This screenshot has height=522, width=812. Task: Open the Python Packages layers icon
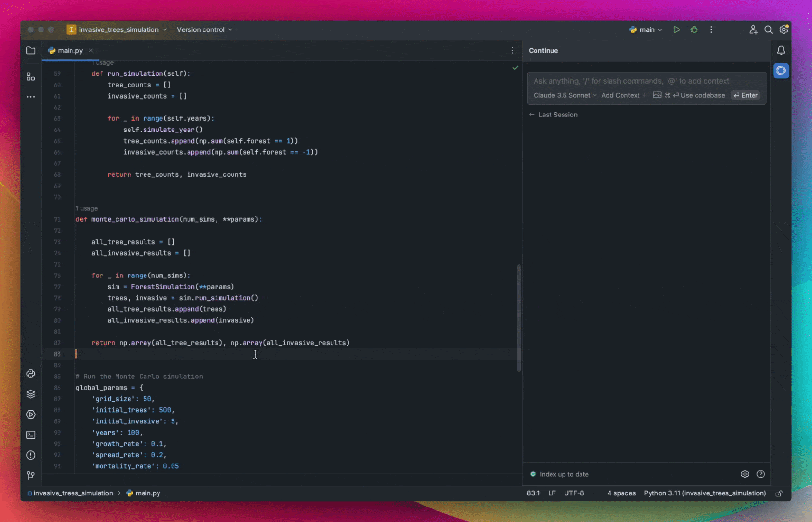pos(31,394)
